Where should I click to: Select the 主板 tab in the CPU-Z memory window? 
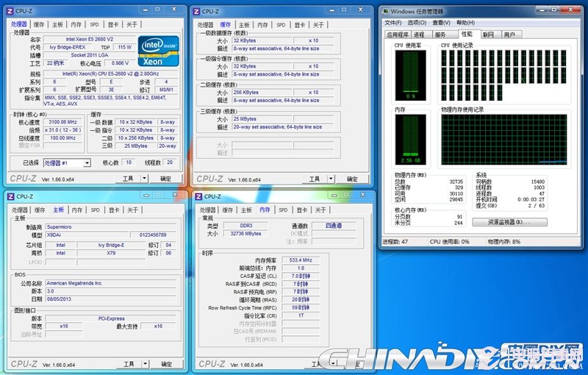(246, 210)
